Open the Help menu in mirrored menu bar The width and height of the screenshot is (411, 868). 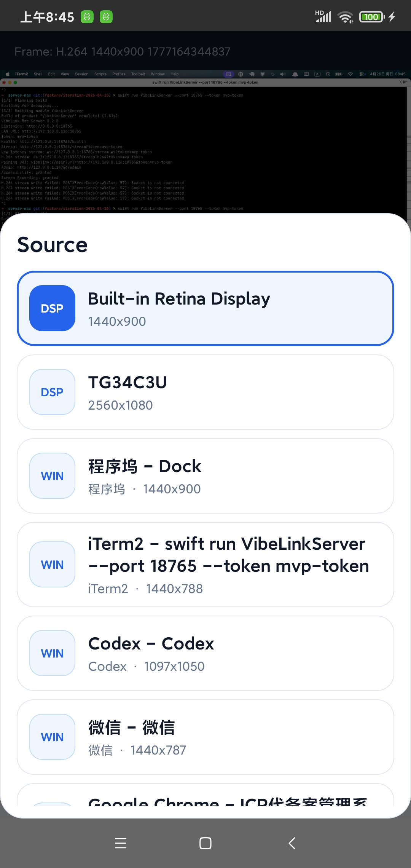click(x=174, y=74)
